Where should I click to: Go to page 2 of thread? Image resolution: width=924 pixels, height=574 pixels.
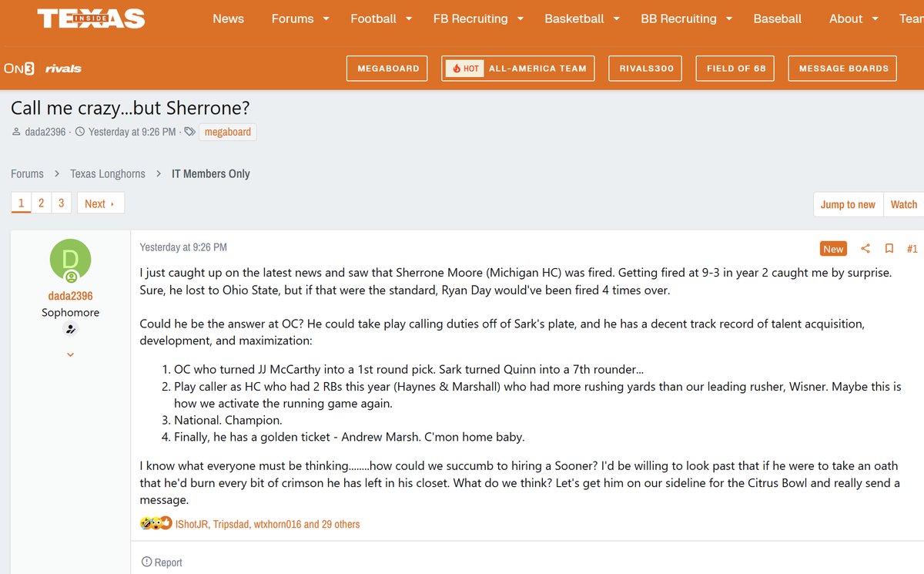click(x=42, y=203)
